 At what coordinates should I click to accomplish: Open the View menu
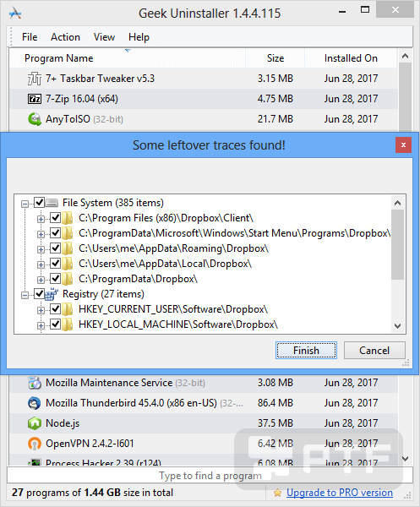(x=104, y=37)
